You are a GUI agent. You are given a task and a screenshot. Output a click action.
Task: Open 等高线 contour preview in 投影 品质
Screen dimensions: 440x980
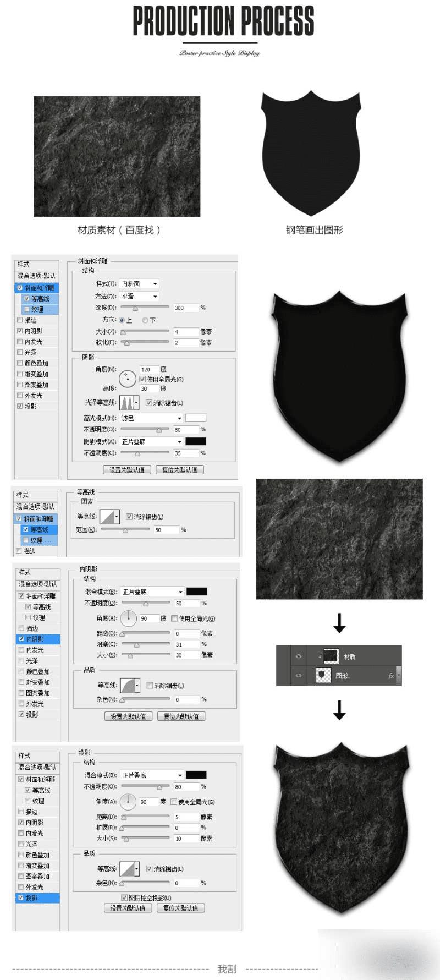click(128, 869)
